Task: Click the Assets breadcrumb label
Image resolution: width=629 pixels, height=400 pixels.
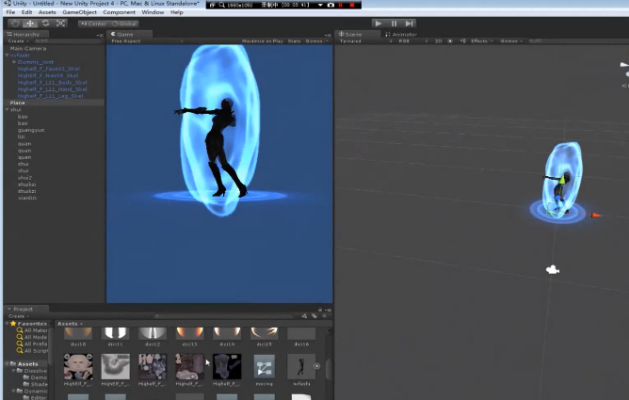Action: [67, 323]
